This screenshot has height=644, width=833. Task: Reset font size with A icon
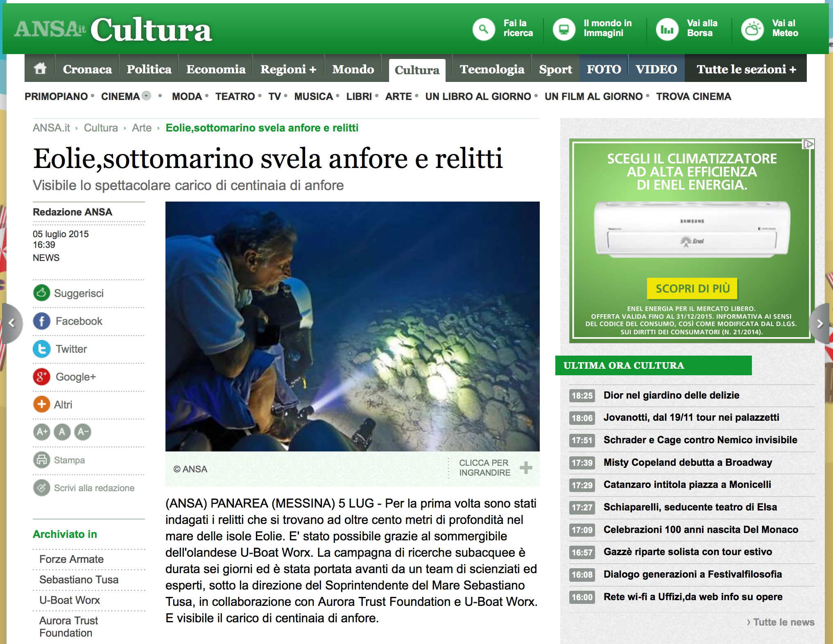click(x=62, y=432)
